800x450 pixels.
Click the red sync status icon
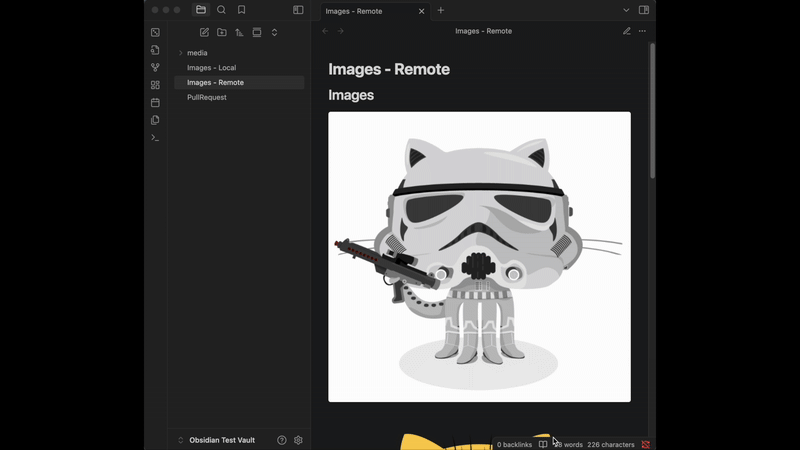coord(645,444)
